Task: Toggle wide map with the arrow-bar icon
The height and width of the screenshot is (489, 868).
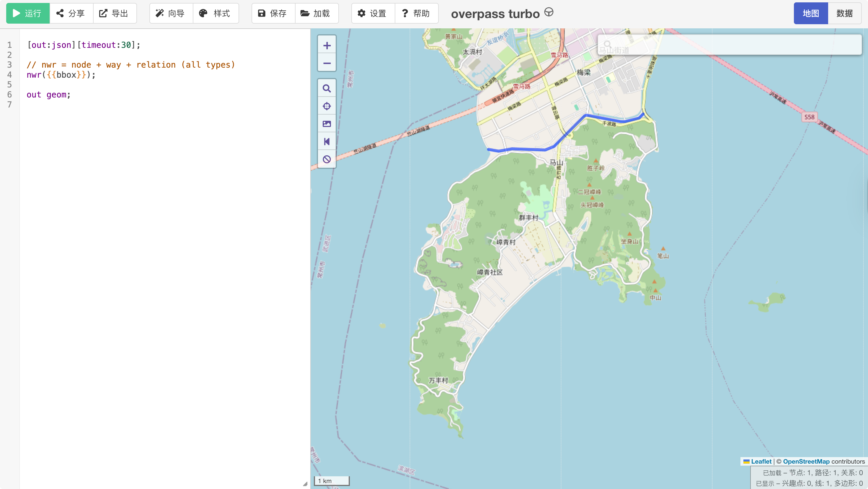Action: pyautogui.click(x=327, y=141)
